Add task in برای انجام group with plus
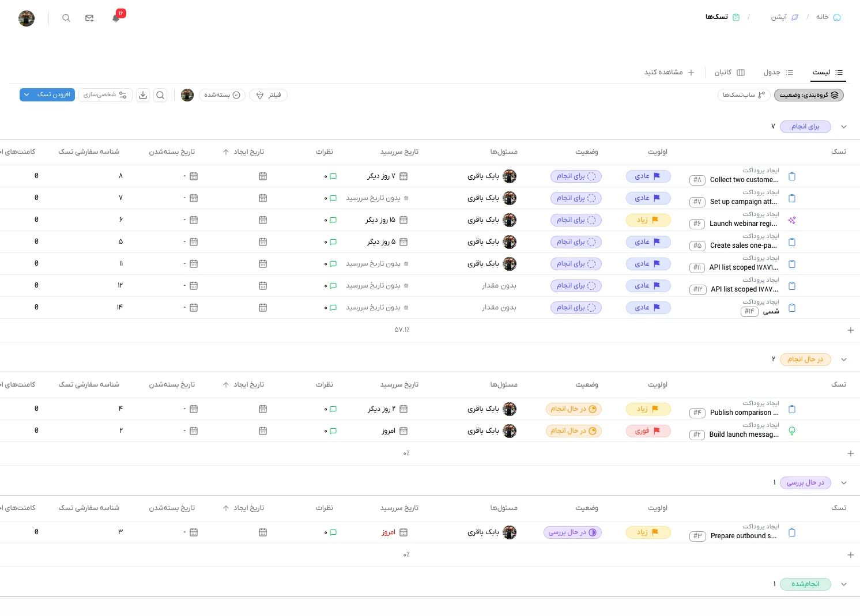This screenshot has height=616, width=860. [x=850, y=330]
